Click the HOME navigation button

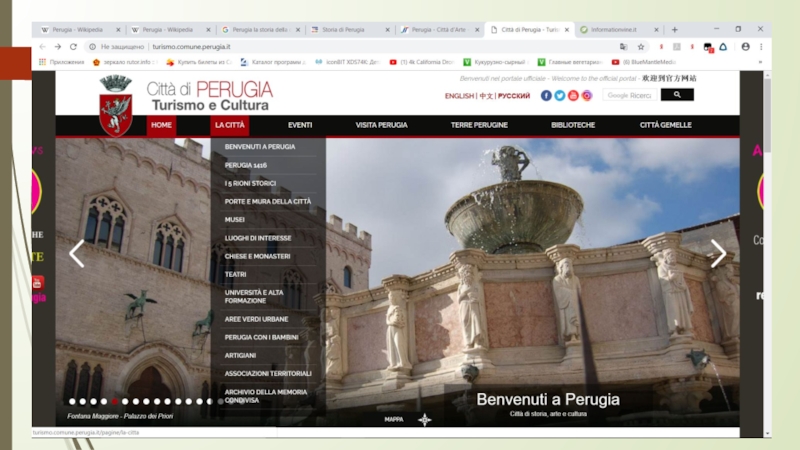161,126
